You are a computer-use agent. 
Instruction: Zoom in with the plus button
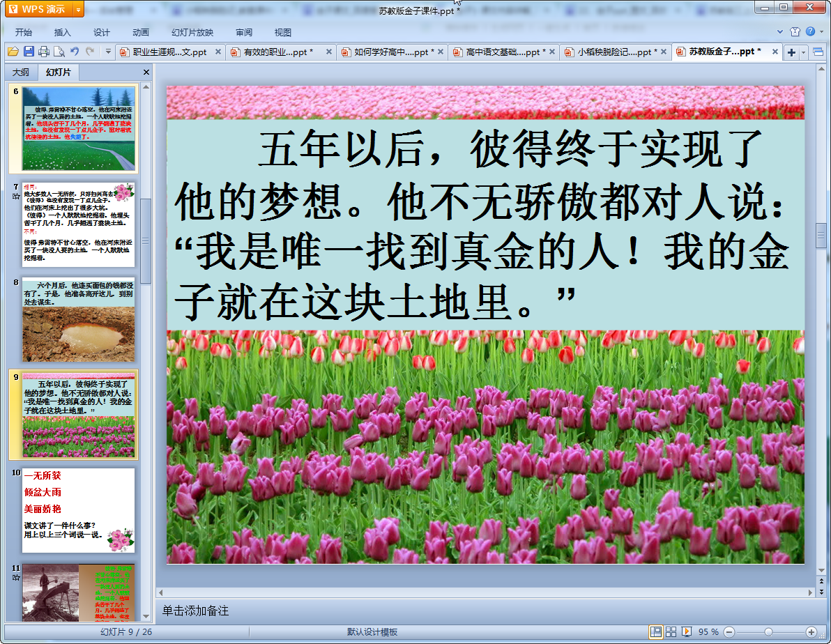[811, 632]
